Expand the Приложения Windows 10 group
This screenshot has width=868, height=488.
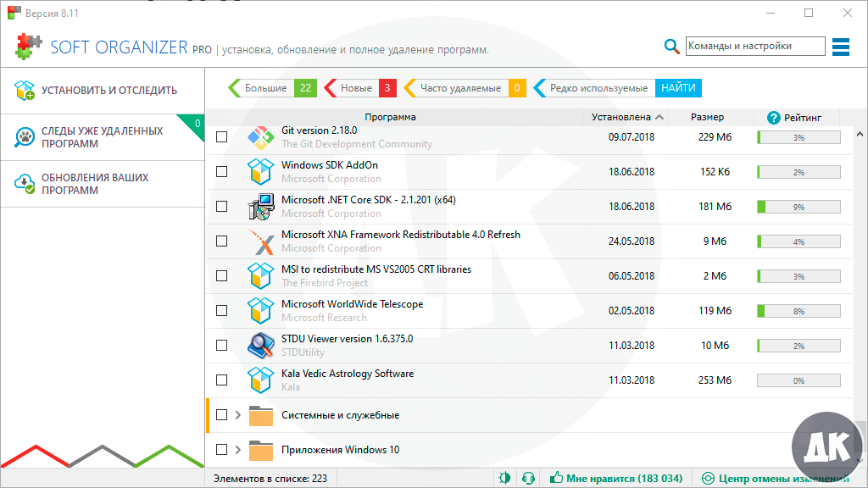pyautogui.click(x=238, y=450)
